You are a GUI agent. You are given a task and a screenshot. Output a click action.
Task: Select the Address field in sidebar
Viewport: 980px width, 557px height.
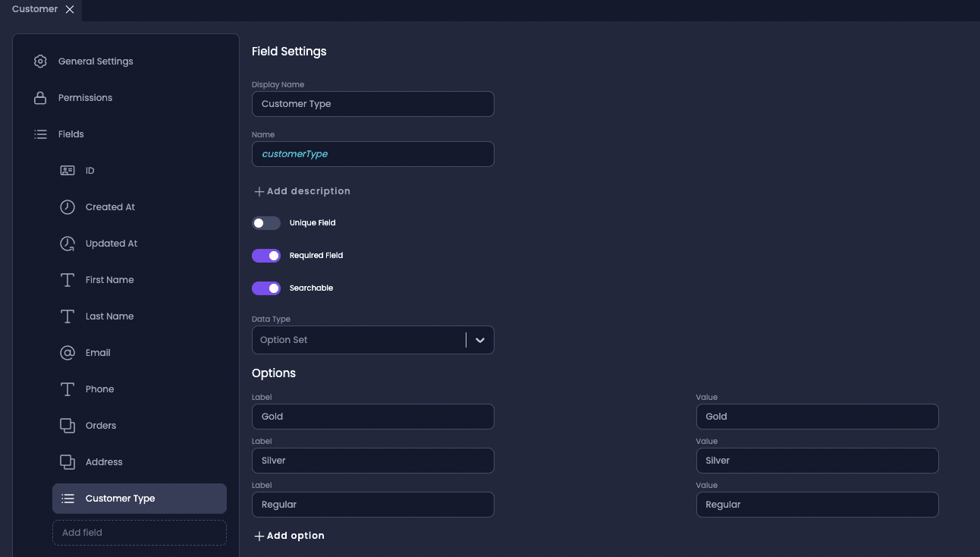[104, 462]
